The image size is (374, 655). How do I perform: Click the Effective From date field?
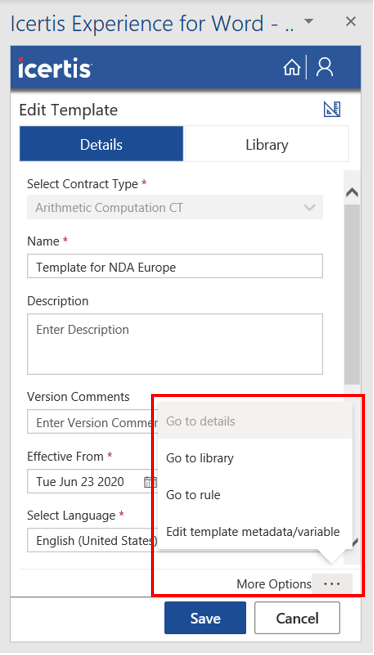pyautogui.click(x=92, y=482)
